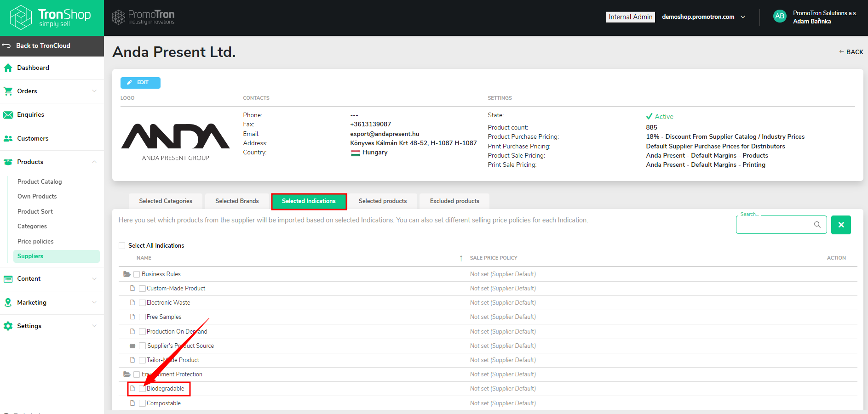
Task: Check the Custom-Made Product checkbox
Action: point(143,289)
